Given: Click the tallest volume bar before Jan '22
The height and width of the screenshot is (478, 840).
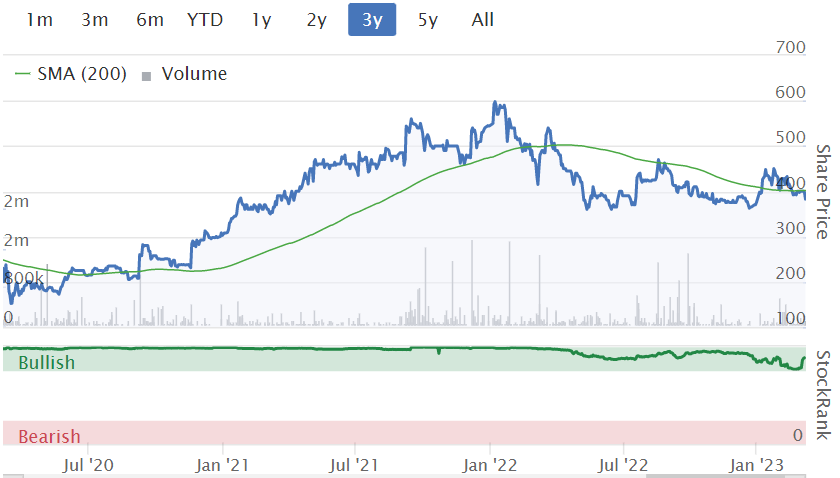Looking at the screenshot, I should (472, 282).
